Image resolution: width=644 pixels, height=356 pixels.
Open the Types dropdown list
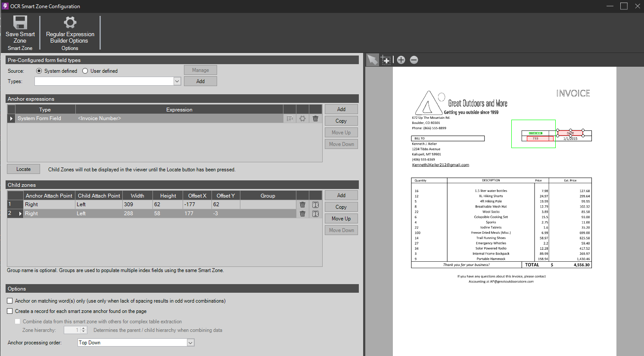click(x=177, y=81)
